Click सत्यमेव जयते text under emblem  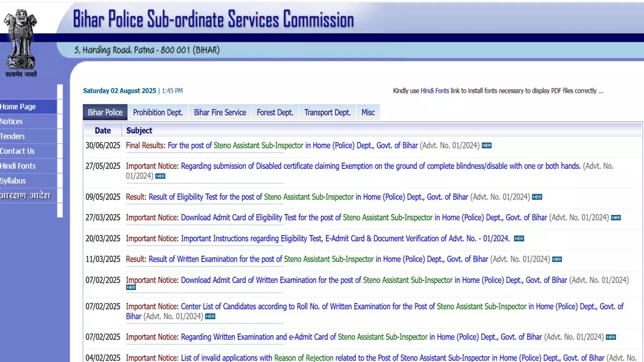pos(22,75)
